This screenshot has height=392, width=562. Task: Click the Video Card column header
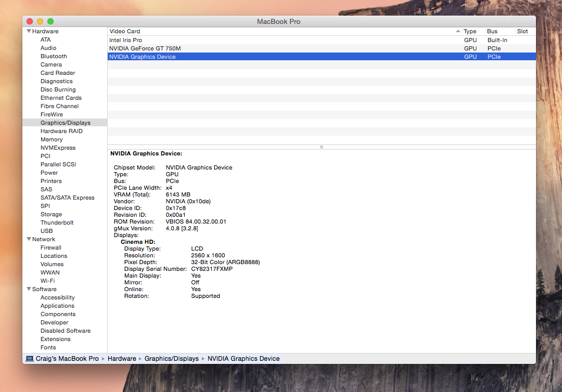[x=284, y=32]
